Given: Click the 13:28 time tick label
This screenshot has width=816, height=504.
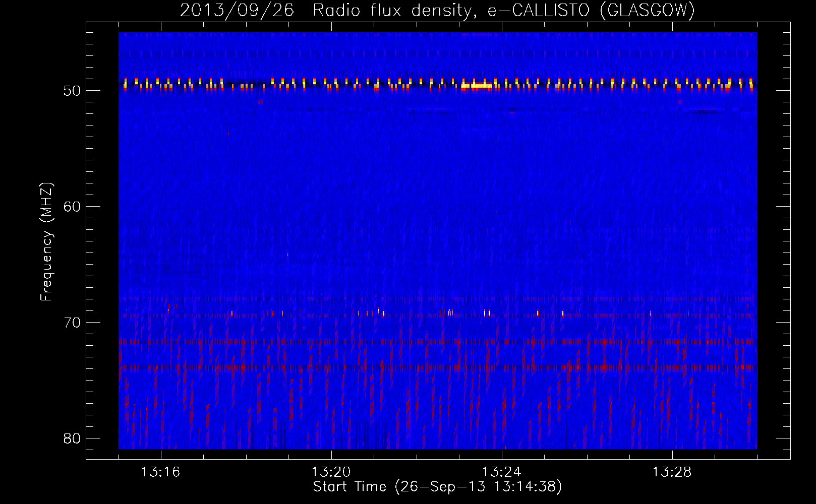Looking at the screenshot, I should 672,472.
